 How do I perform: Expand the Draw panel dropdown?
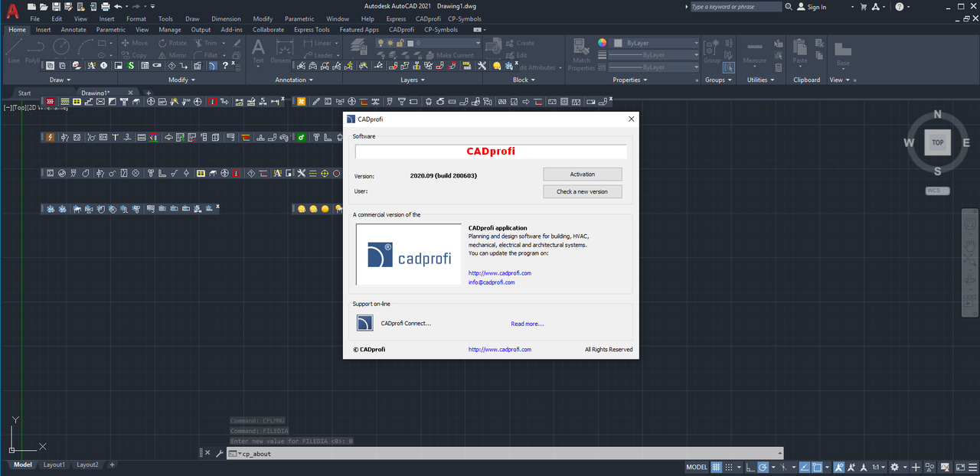coord(60,80)
